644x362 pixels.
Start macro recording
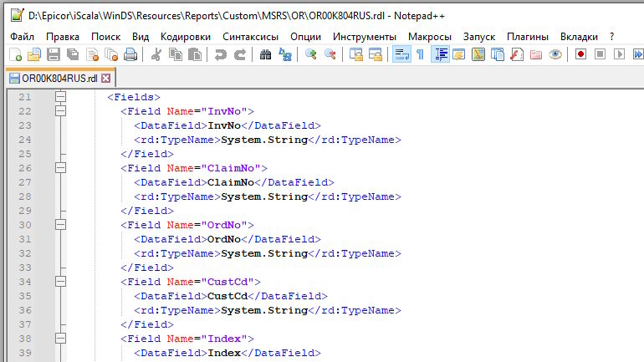580,54
